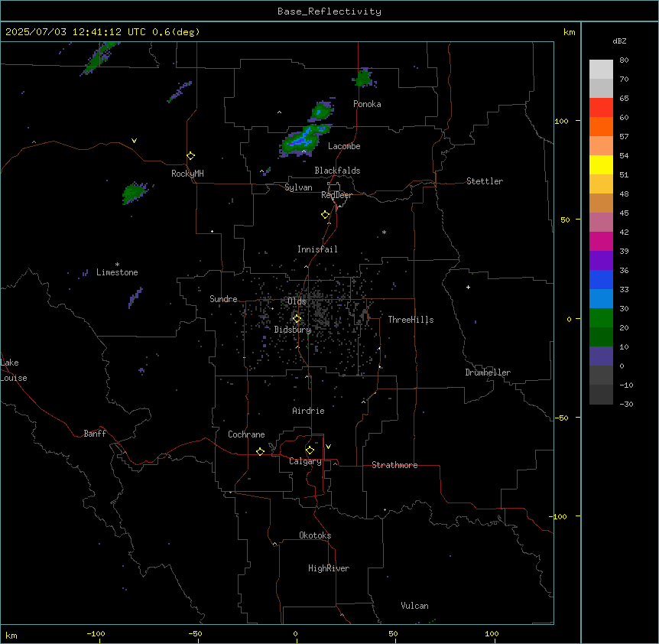Screen dimensions: 659x644
Task: Pick the blue 33-36 dBZ legend swatch
Action: pyautogui.click(x=601, y=279)
